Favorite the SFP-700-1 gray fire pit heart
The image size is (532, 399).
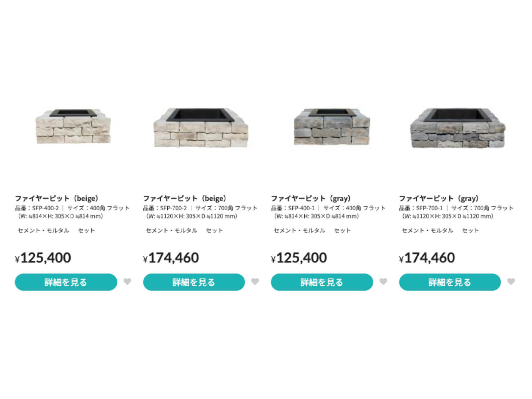[511, 282]
